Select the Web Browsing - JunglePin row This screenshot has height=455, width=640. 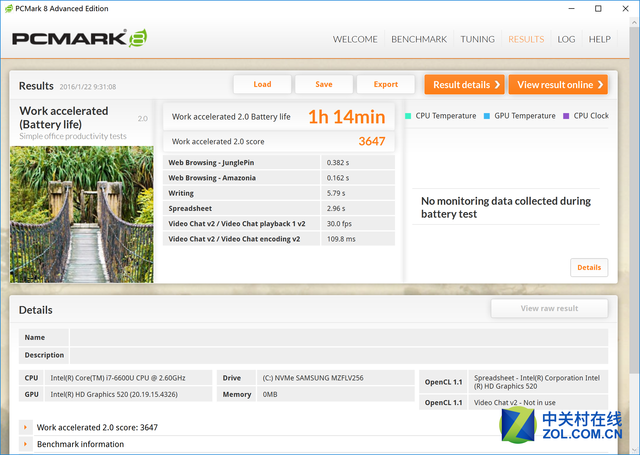coord(279,162)
